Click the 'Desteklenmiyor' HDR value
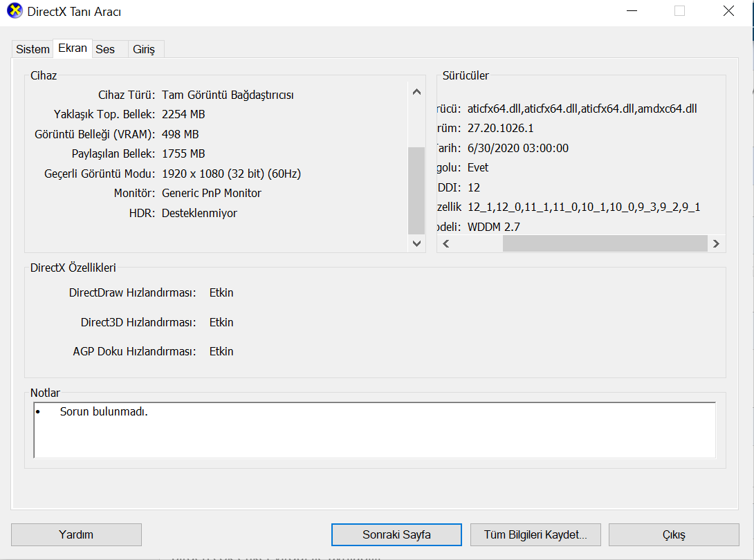Viewport: 754px width, 560px height. (x=199, y=213)
